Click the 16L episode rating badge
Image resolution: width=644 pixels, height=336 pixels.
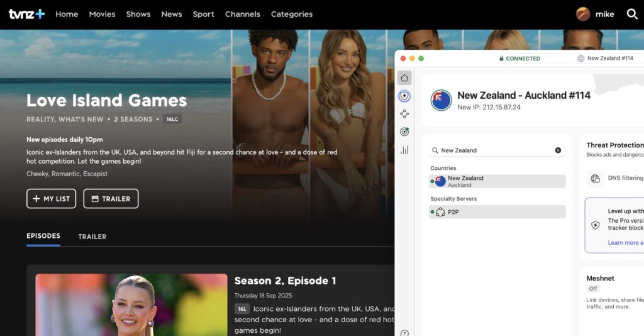coord(242,309)
